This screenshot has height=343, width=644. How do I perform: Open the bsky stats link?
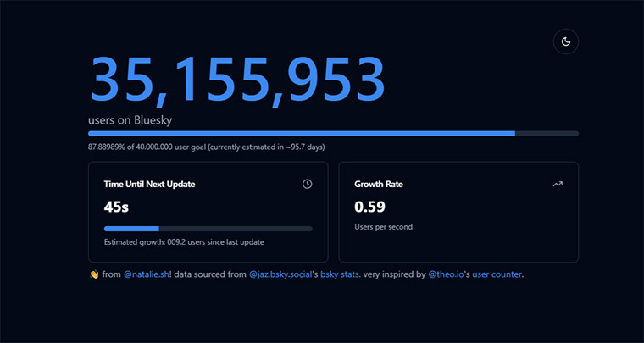341,274
